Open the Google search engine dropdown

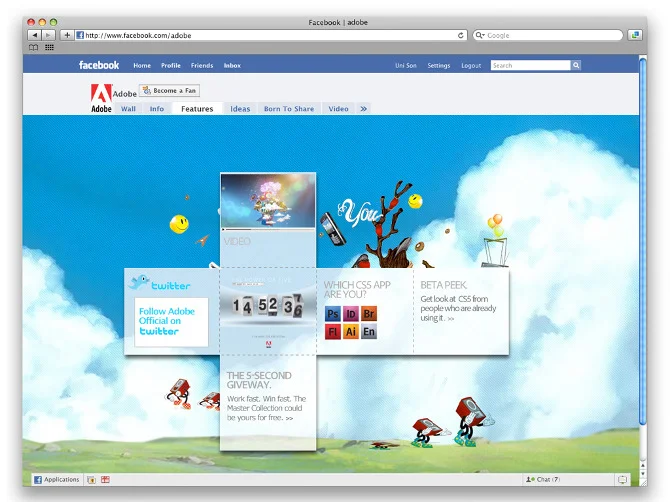point(480,35)
